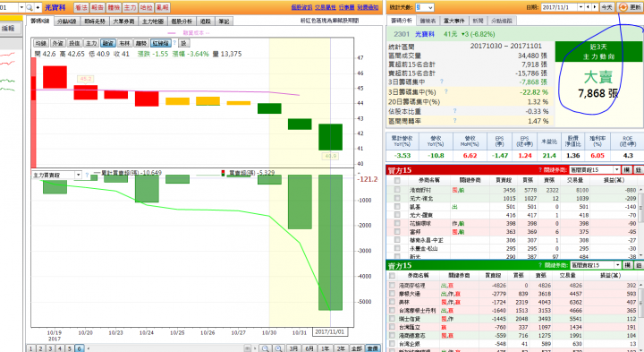
Task: Click help icon beside 佔股本比重
Action: tap(454, 111)
